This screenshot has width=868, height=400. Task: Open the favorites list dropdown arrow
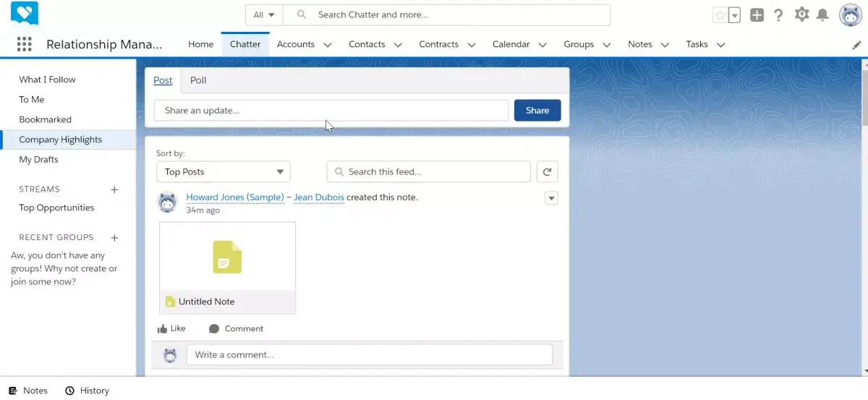734,15
